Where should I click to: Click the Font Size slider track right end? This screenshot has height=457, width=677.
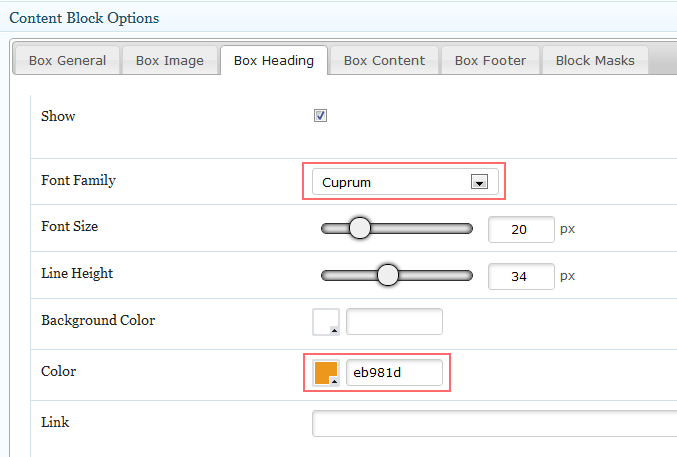click(466, 228)
